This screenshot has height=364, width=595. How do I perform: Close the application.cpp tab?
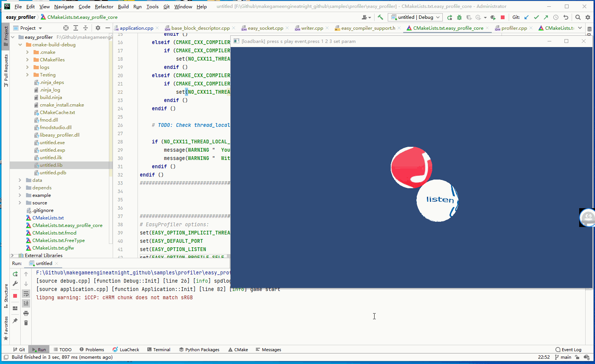tap(157, 28)
